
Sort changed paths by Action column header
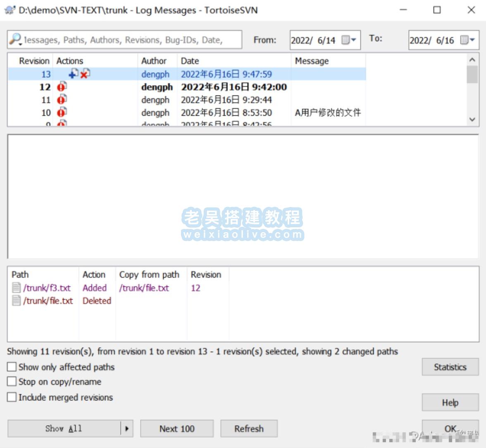pyautogui.click(x=94, y=274)
